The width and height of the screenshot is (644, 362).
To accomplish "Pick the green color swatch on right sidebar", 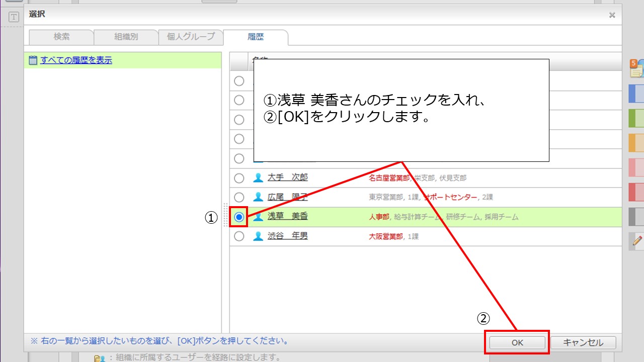I will (x=636, y=118).
